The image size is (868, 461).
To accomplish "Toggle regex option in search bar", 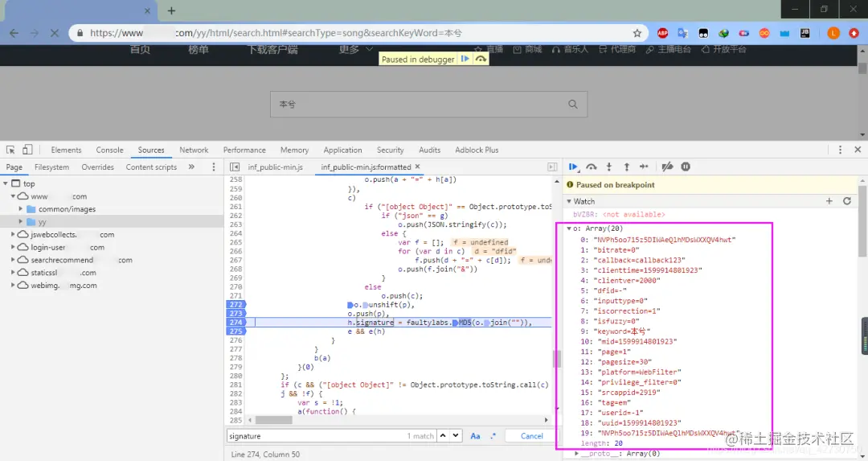I will click(x=493, y=436).
